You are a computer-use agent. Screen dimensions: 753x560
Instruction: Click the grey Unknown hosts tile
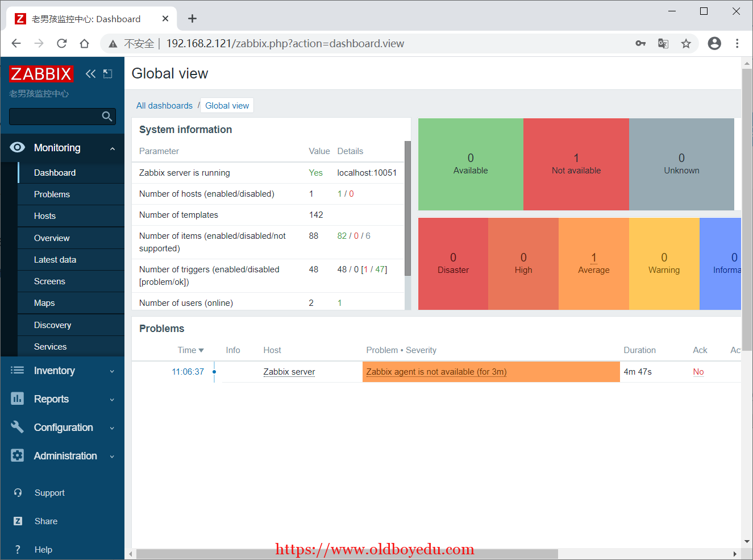(681, 164)
